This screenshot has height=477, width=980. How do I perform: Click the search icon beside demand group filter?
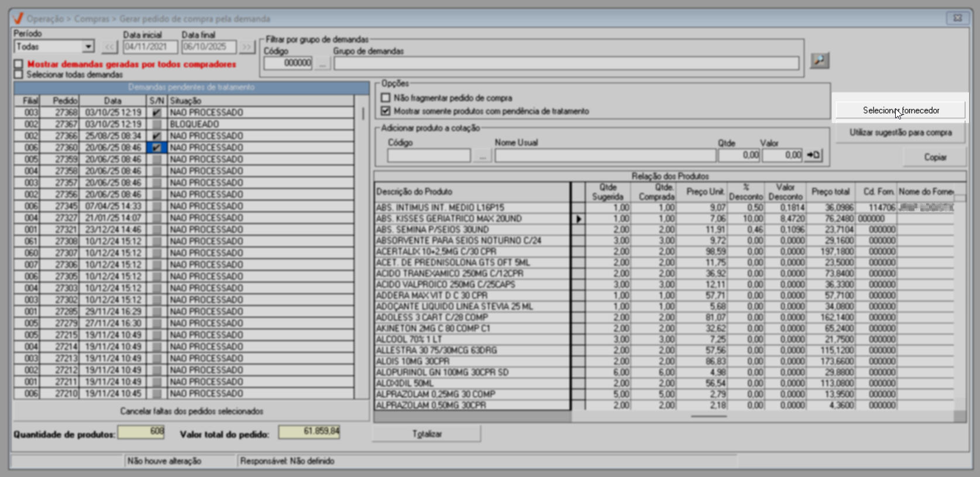pos(819,60)
